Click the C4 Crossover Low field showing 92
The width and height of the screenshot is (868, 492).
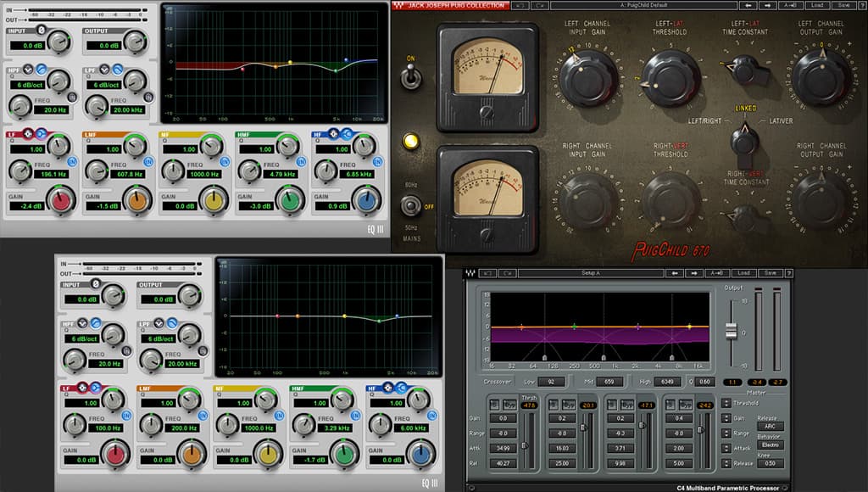[x=551, y=382]
